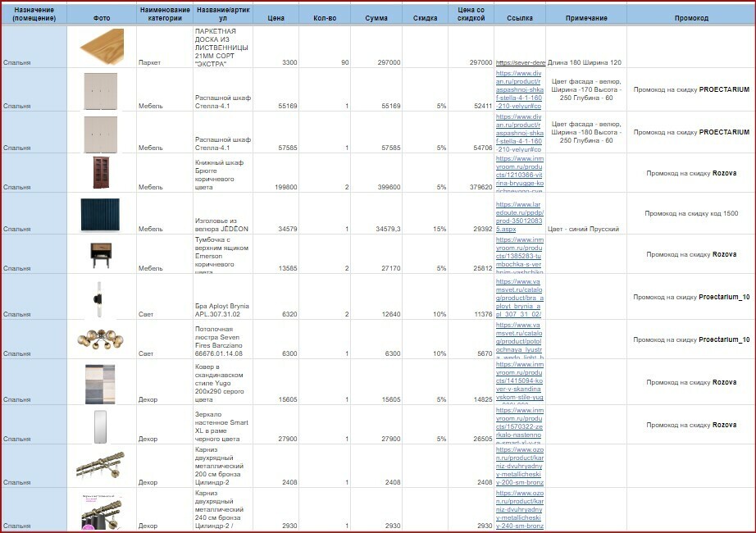Screen dimensions: 756x533
Task: Open divan.ru link for wardrobe priced 57585
Action: click(x=519, y=133)
